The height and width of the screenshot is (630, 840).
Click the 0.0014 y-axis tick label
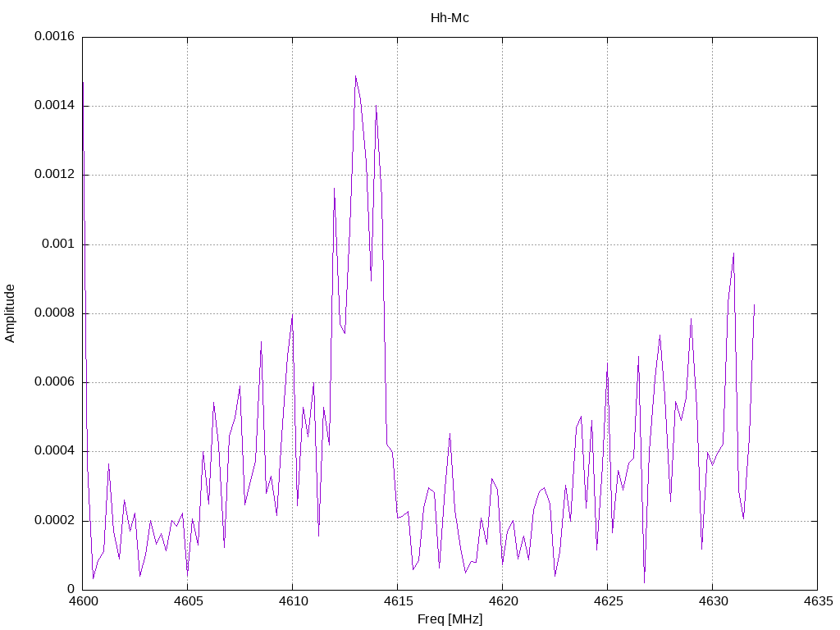coord(55,106)
